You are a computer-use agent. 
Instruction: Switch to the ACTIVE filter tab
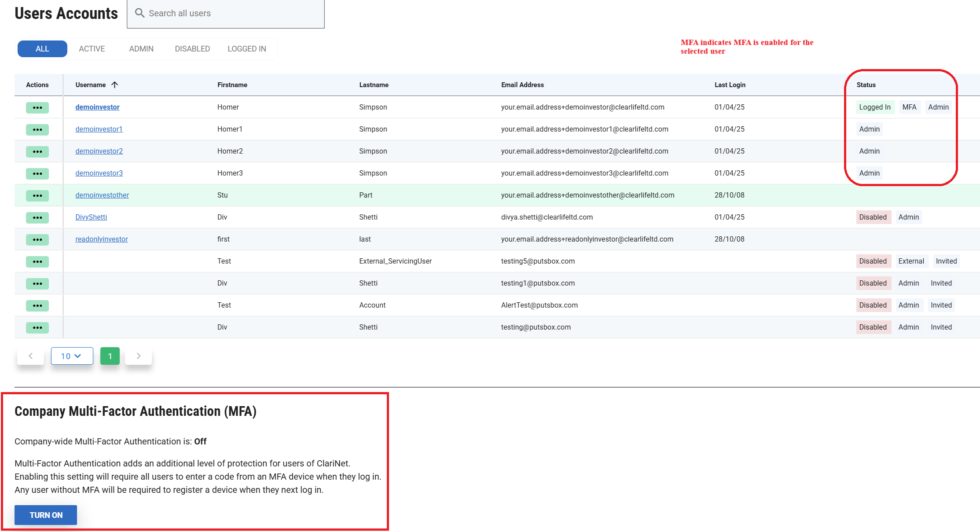[x=92, y=49]
